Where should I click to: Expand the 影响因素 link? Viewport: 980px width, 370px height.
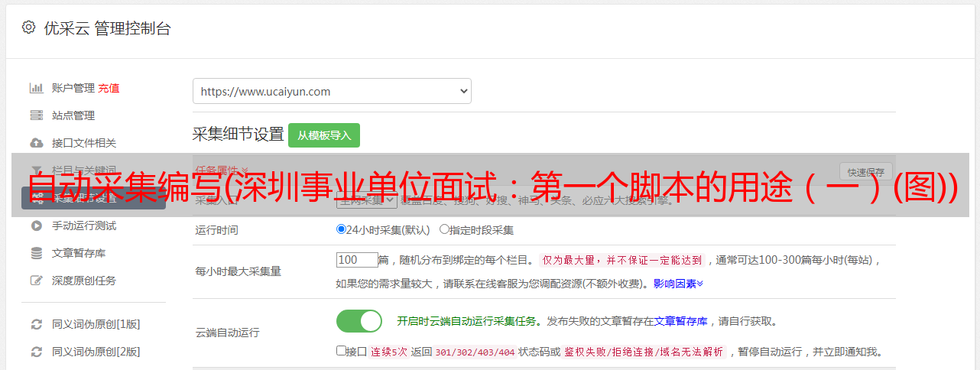[x=678, y=284]
